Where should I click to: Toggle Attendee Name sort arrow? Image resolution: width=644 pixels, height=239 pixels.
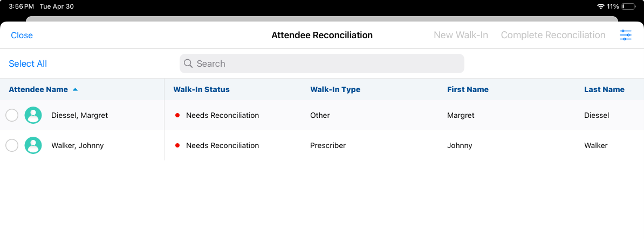[75, 90]
